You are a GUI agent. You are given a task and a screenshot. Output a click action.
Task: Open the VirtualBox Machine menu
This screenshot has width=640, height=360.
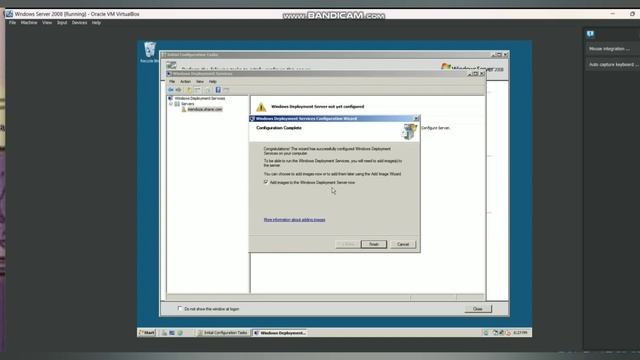click(29, 23)
